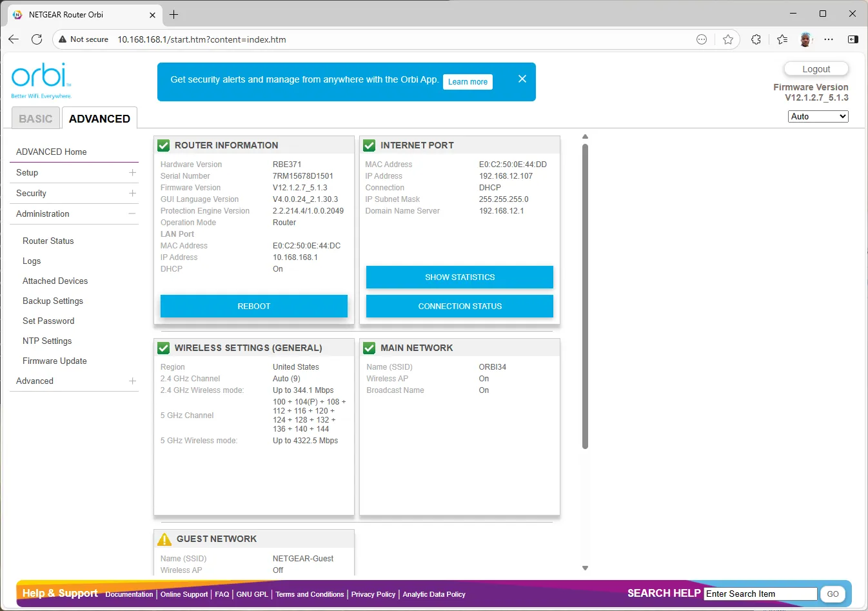Click the Internet Port green check icon
Screen dimensions: 868x611
click(370, 145)
